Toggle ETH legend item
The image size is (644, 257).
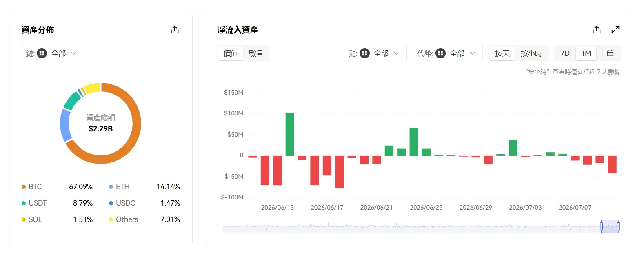(119, 187)
